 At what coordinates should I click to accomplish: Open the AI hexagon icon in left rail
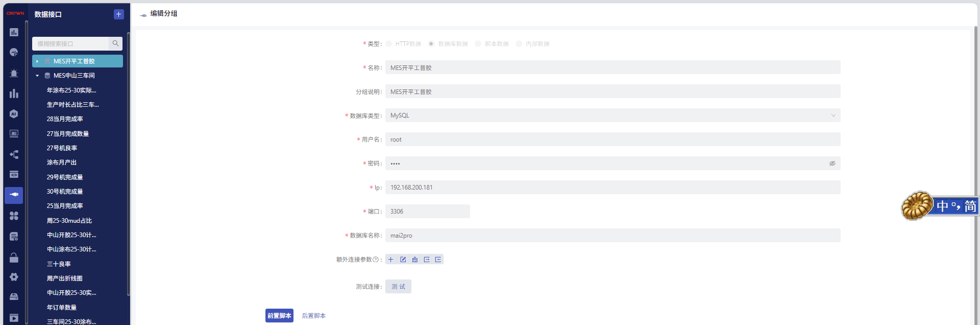tap(14, 114)
